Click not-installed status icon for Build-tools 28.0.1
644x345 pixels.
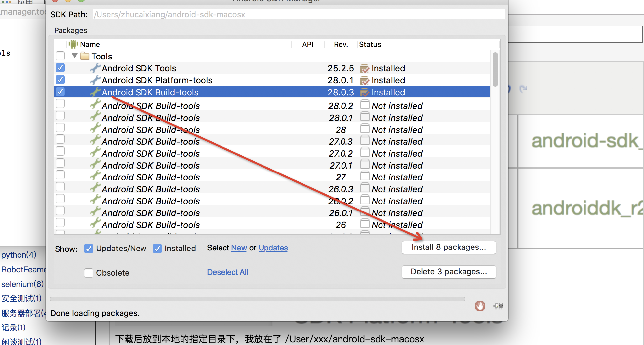pos(365,116)
